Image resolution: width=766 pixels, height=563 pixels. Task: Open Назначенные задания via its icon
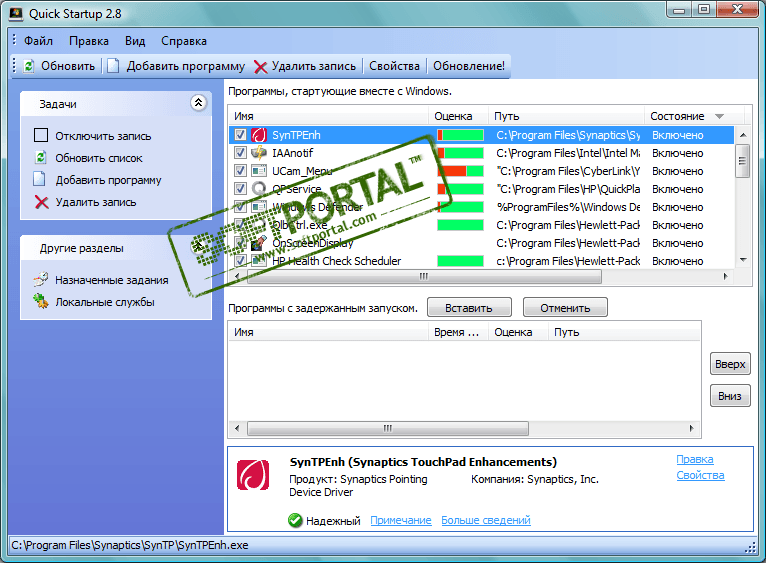point(41,280)
